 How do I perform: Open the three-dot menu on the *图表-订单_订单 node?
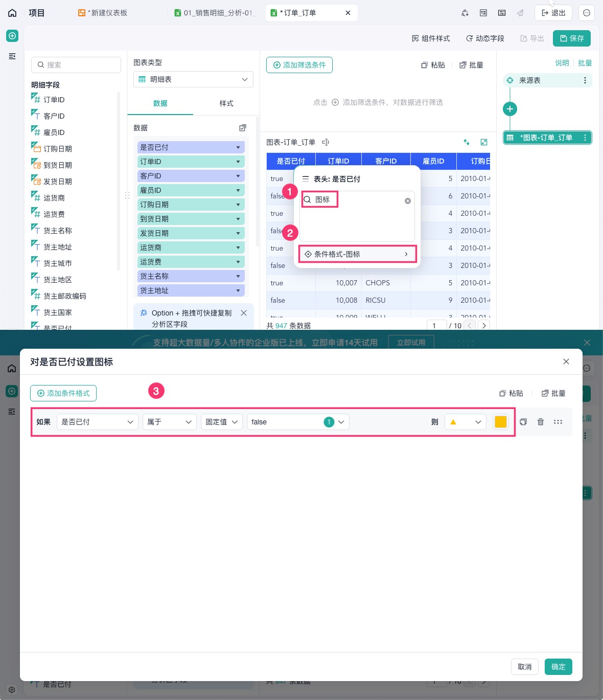[585, 138]
